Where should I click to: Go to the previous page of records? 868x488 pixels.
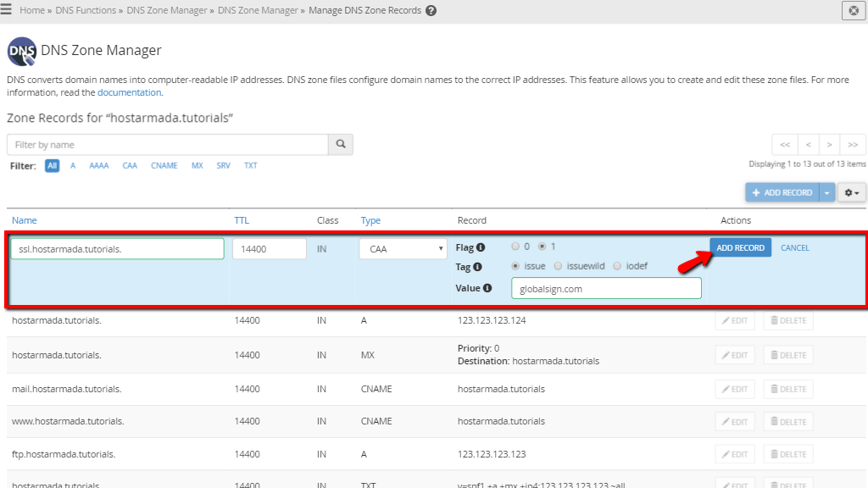[808, 144]
